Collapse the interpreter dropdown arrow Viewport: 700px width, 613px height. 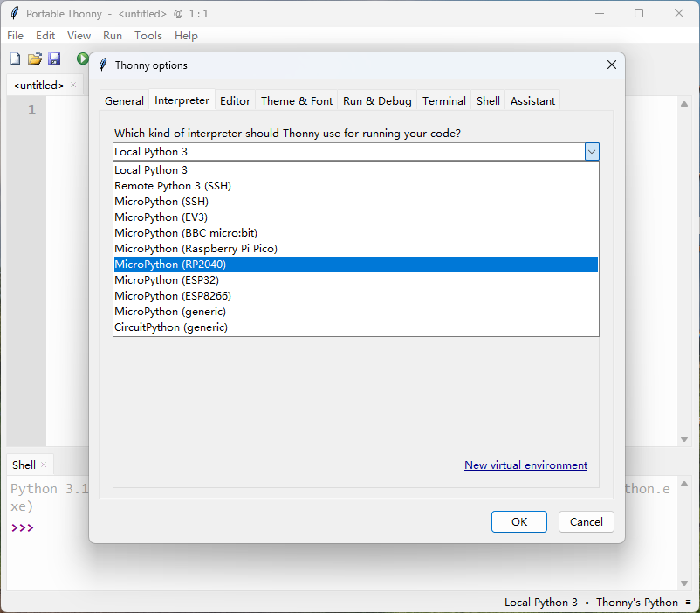click(592, 152)
